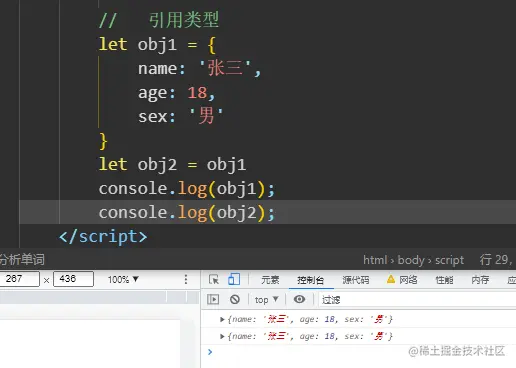Open the top context dropdown
Viewport: 516px width, 368px height.
266,300
